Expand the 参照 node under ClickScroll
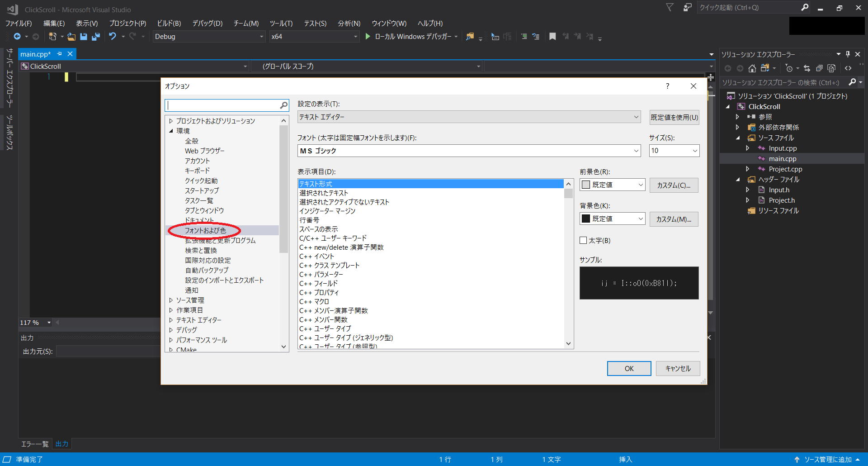 [x=738, y=117]
